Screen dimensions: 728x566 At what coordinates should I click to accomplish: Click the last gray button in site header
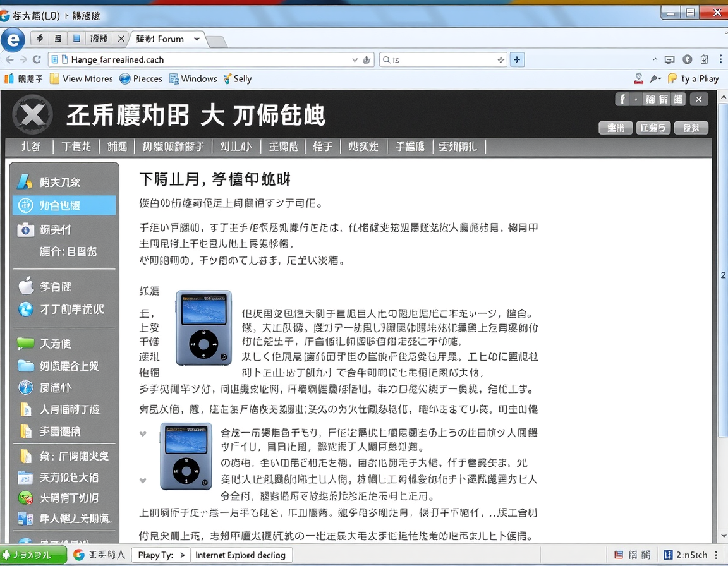click(x=691, y=128)
